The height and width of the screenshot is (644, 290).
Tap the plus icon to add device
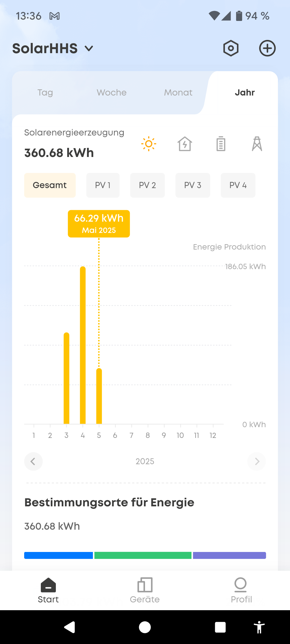coord(267,48)
